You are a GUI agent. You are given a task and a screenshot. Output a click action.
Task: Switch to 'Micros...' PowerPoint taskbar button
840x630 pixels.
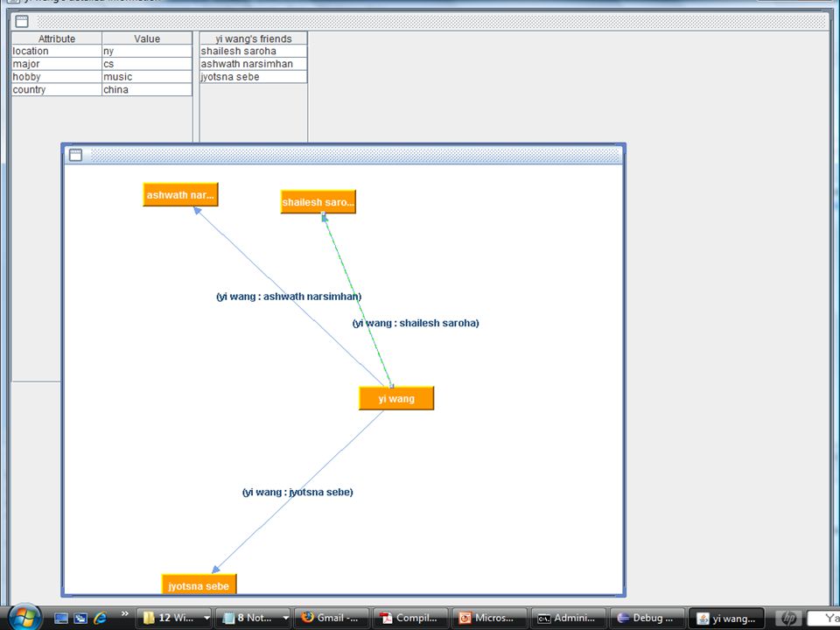(489, 618)
